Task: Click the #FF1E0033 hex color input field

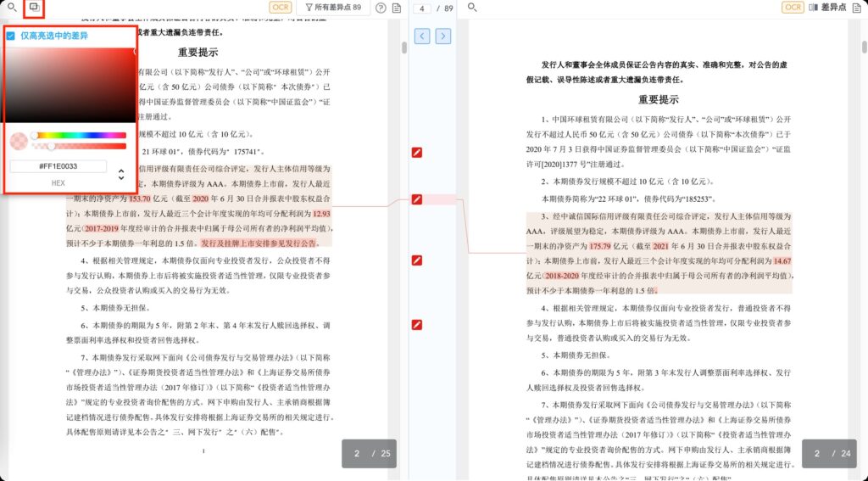Action: coord(58,166)
